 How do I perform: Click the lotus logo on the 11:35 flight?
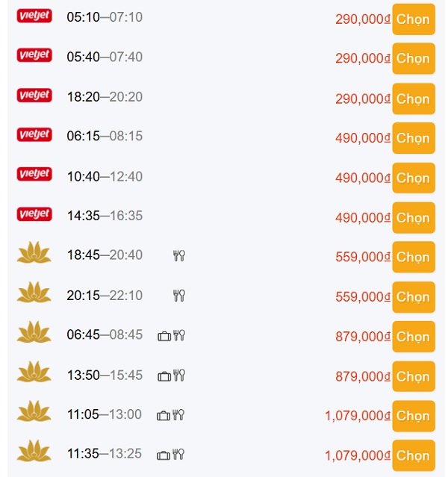(34, 452)
